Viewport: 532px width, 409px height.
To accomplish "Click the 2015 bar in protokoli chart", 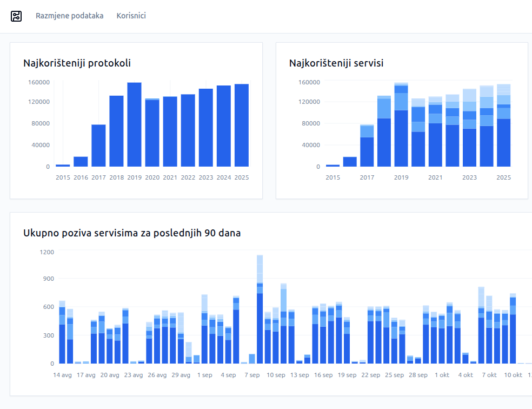I will pyautogui.click(x=63, y=165).
